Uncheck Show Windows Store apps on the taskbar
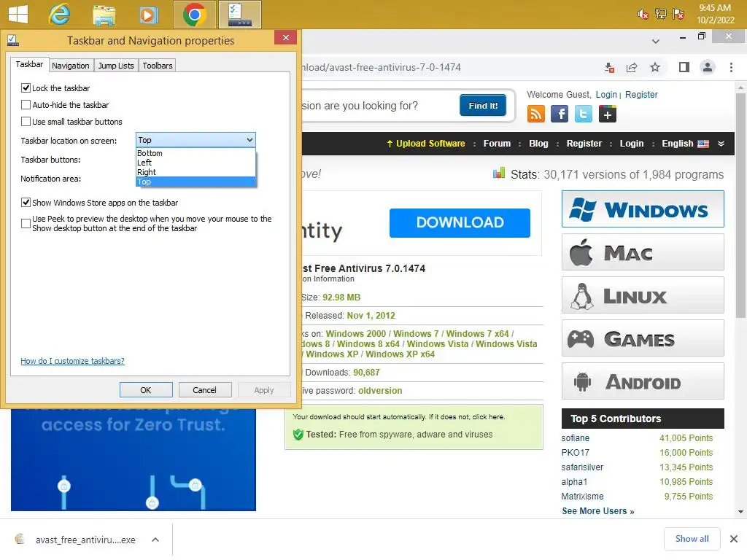 [x=26, y=203]
